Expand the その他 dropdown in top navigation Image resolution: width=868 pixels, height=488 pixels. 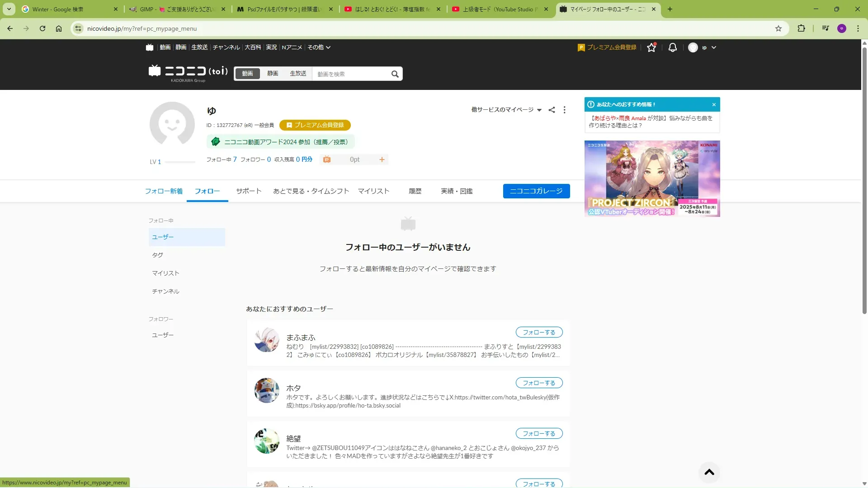319,47
